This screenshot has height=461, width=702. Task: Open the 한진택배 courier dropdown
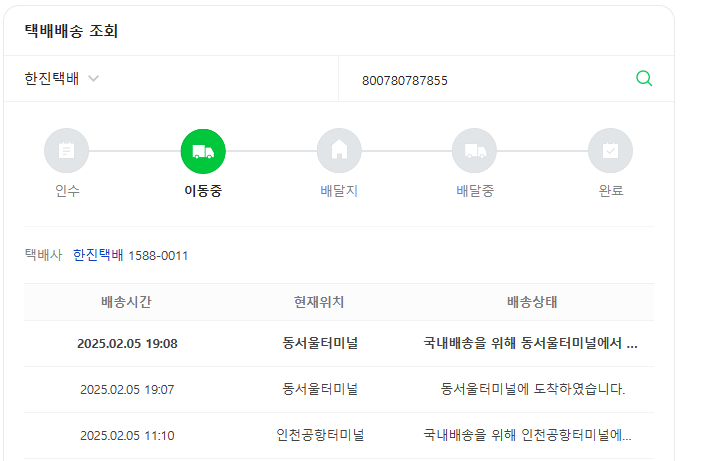pos(61,79)
